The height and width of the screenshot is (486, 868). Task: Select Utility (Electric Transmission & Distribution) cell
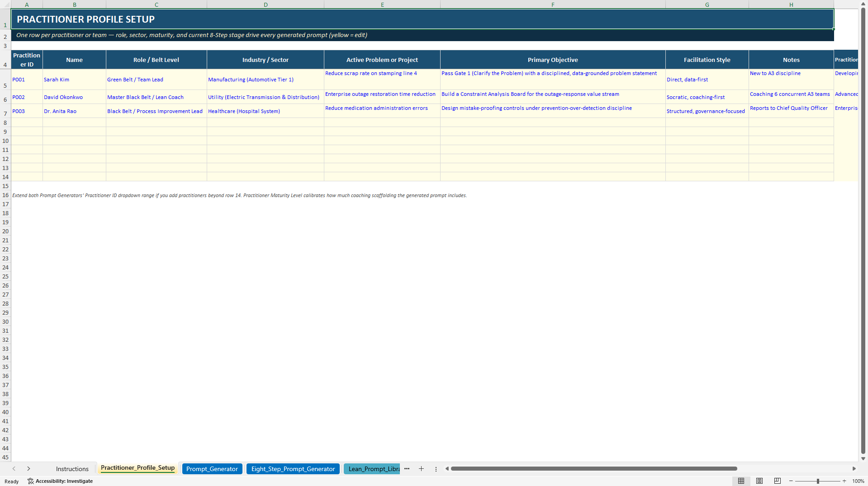click(266, 97)
